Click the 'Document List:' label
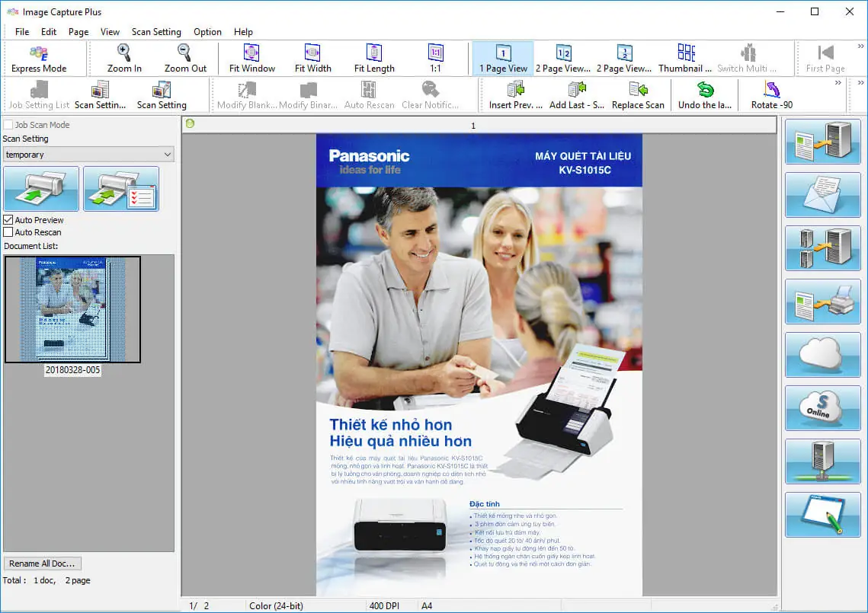The height and width of the screenshot is (613, 868). tap(31, 246)
